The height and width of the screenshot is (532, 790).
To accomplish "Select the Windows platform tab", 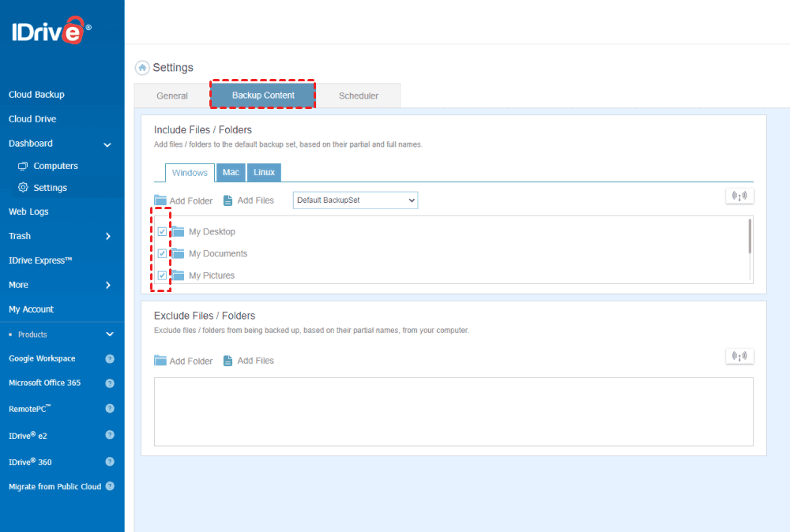I will coord(190,173).
